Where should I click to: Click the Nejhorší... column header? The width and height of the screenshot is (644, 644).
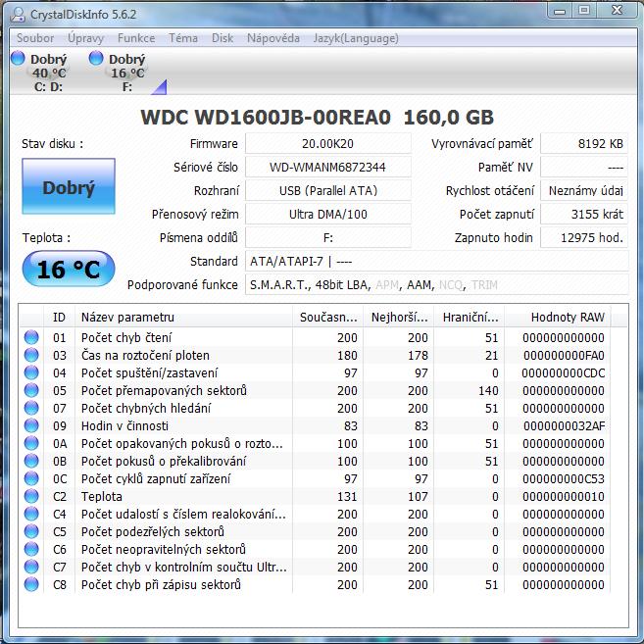tap(398, 317)
